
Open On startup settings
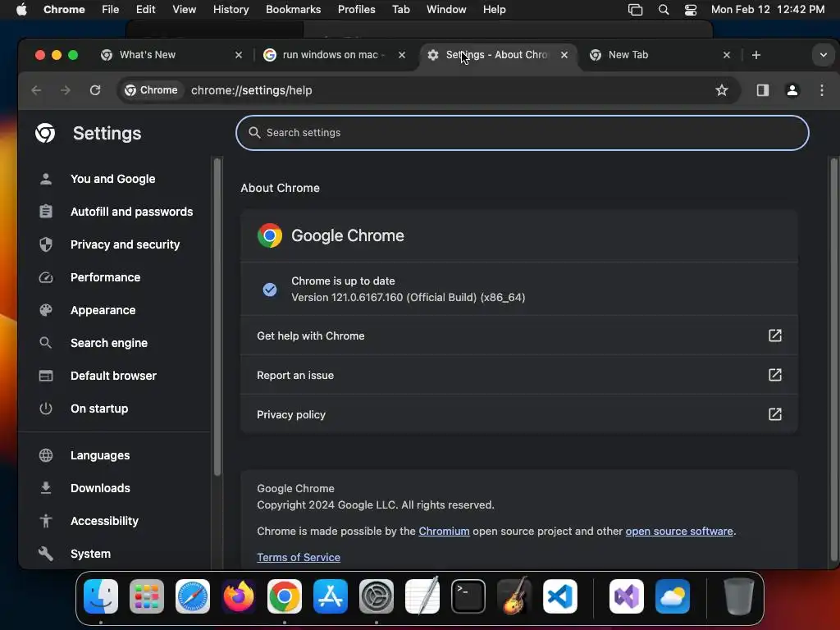click(99, 409)
